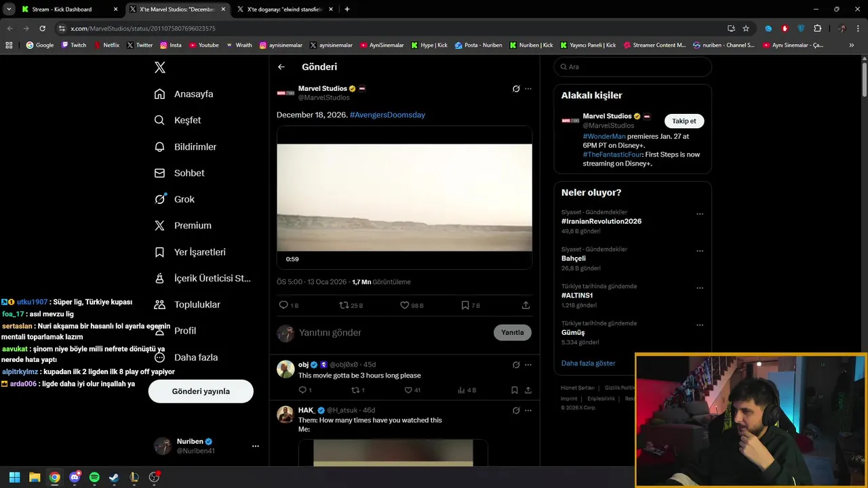This screenshot has width=868, height=488.
Task: Like the post with 98 B likes
Action: [412, 305]
